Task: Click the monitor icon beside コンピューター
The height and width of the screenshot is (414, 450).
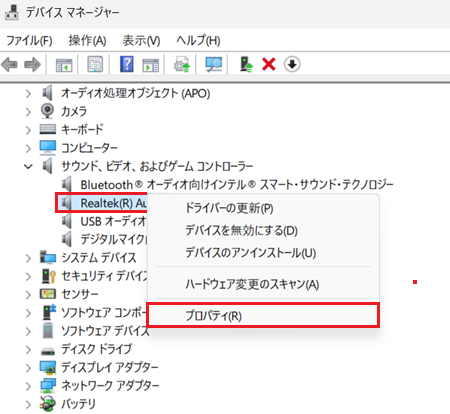Action: [48, 148]
